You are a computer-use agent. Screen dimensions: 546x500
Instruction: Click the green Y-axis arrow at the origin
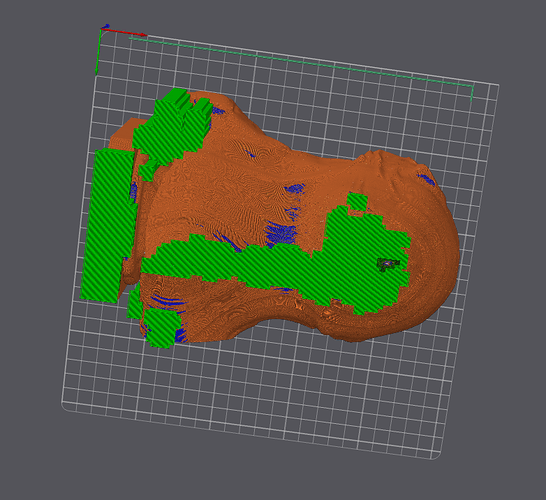[98, 52]
